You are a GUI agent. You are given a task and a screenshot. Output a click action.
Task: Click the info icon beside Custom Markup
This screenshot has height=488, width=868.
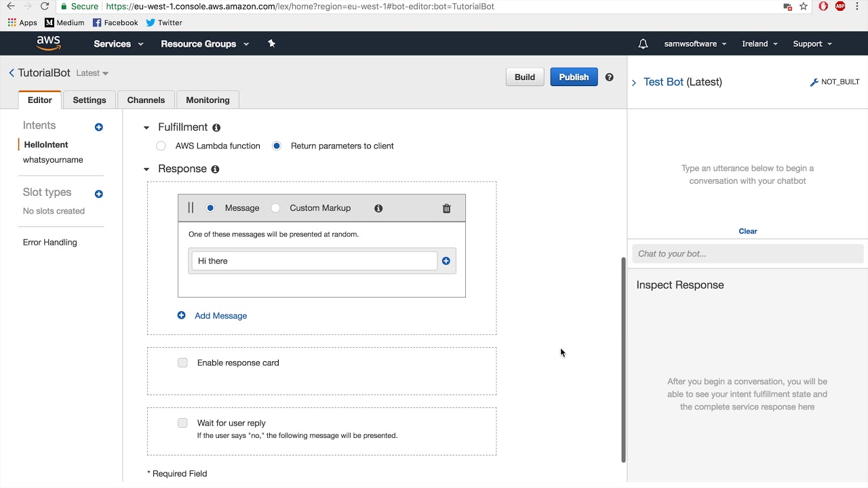point(378,208)
